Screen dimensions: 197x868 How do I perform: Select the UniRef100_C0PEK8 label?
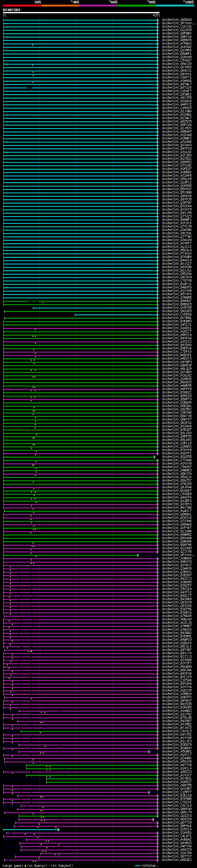(x=177, y=314)
